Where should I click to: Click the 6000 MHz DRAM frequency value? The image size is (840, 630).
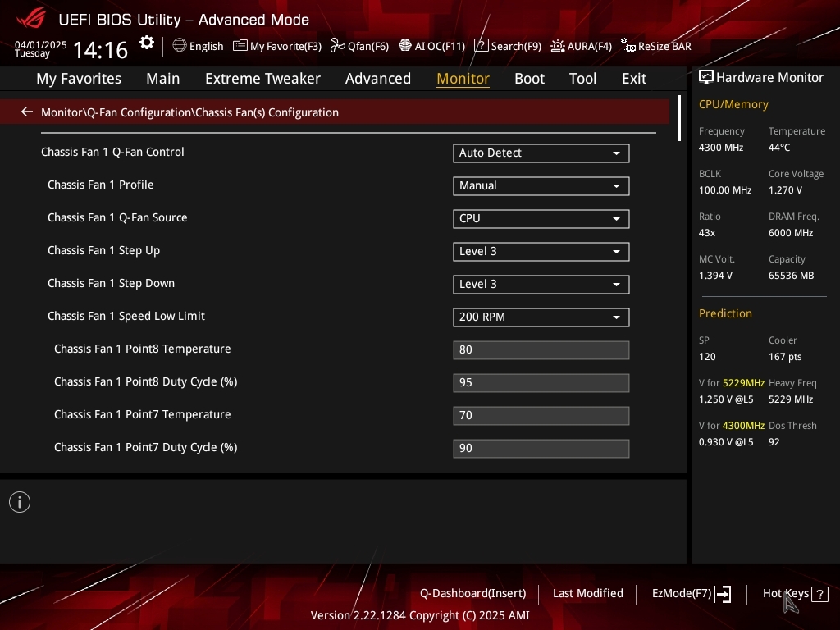[x=791, y=233]
